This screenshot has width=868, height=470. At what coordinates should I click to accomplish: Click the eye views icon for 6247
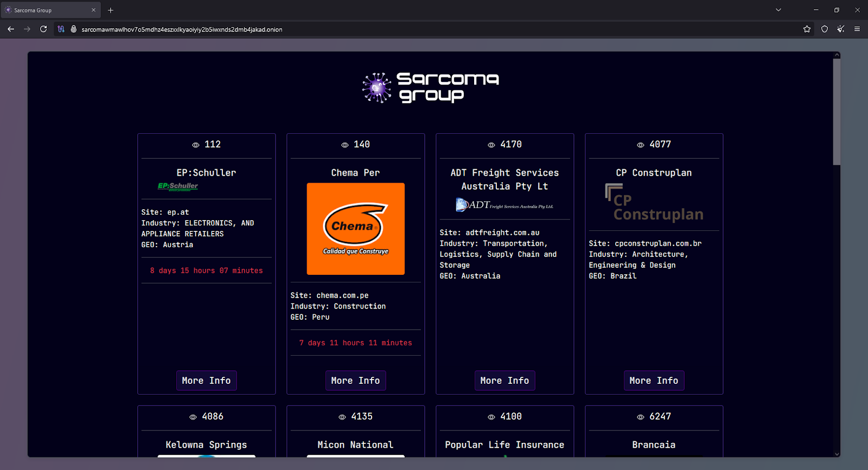(x=641, y=417)
